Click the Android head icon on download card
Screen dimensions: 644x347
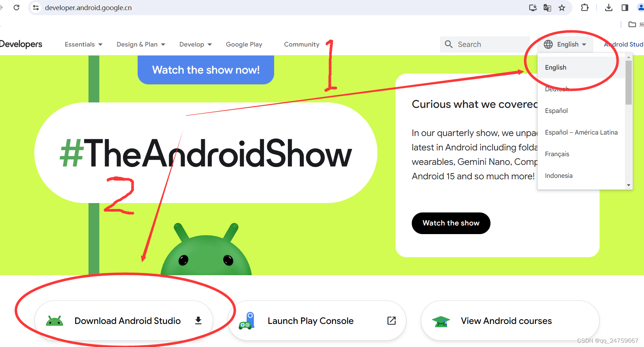(x=55, y=321)
